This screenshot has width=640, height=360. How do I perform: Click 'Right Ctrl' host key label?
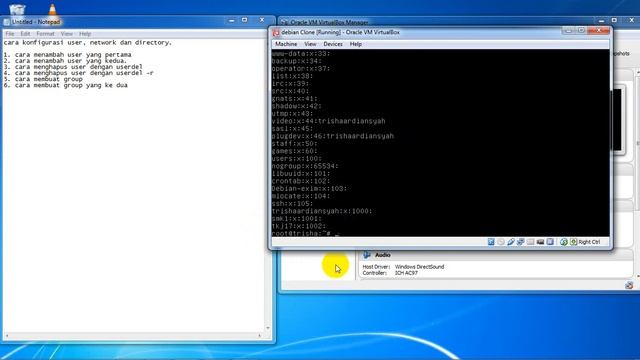(x=589, y=242)
